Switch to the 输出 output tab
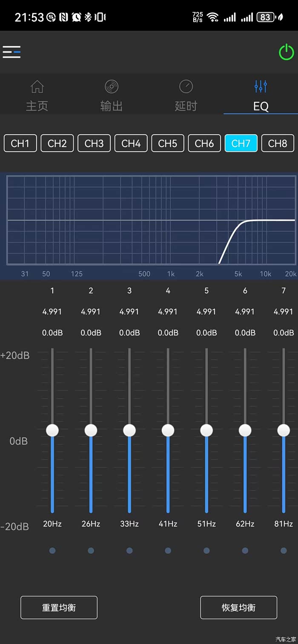 coord(112,96)
